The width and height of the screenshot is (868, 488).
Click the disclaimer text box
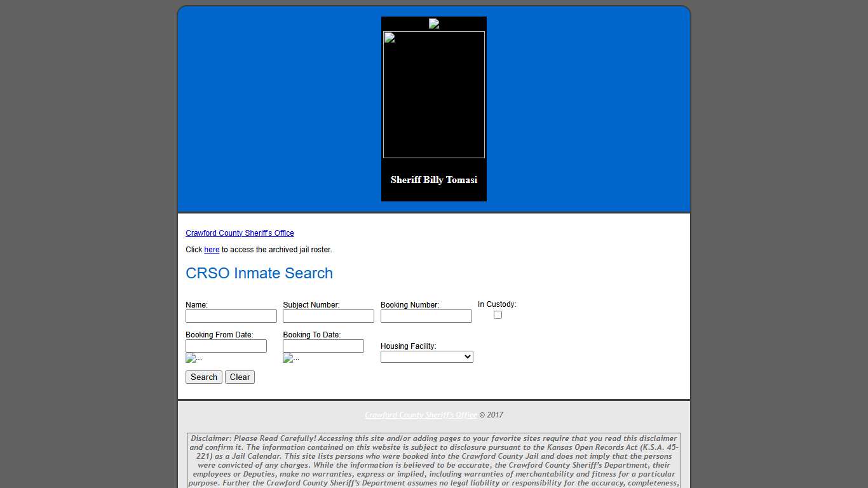click(x=434, y=461)
